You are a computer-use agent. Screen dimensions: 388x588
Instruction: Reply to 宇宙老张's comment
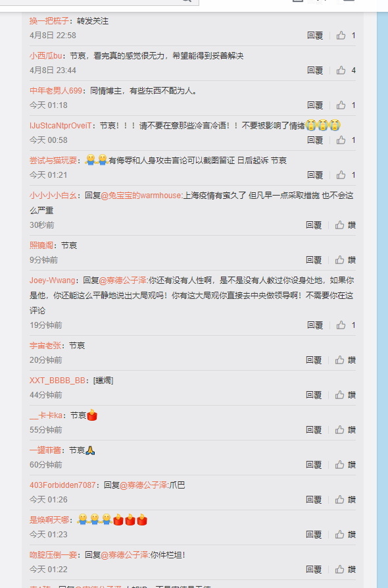[x=314, y=360]
